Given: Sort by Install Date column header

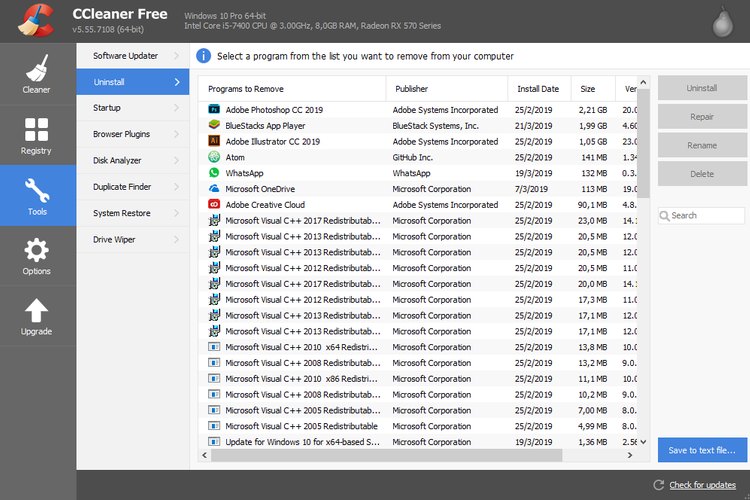Looking at the screenshot, I should click(x=540, y=89).
